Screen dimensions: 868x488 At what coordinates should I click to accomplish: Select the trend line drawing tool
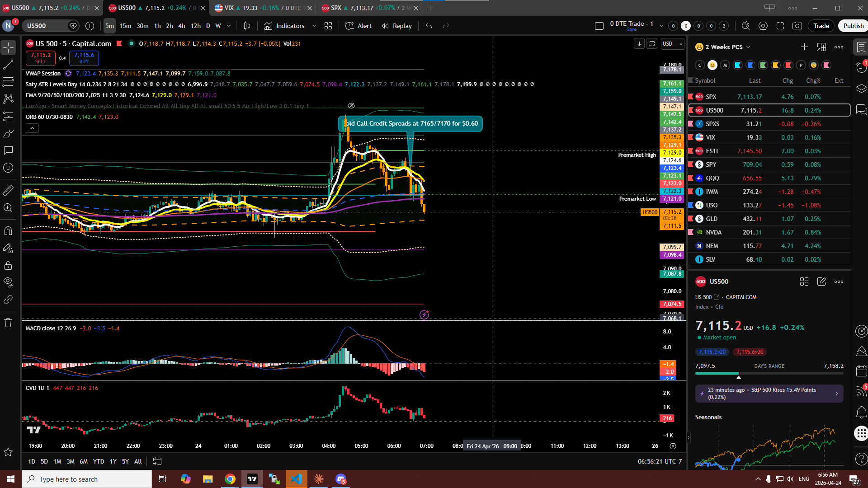(x=8, y=65)
